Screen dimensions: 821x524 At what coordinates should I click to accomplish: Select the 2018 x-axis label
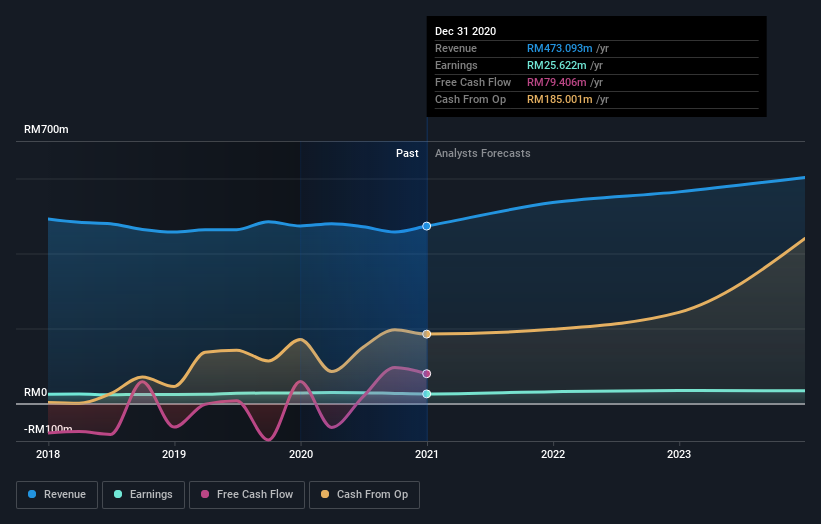click(x=48, y=454)
